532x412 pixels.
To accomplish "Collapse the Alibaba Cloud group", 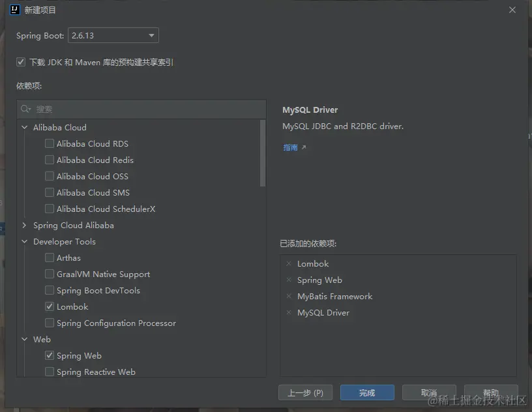I will (24, 127).
